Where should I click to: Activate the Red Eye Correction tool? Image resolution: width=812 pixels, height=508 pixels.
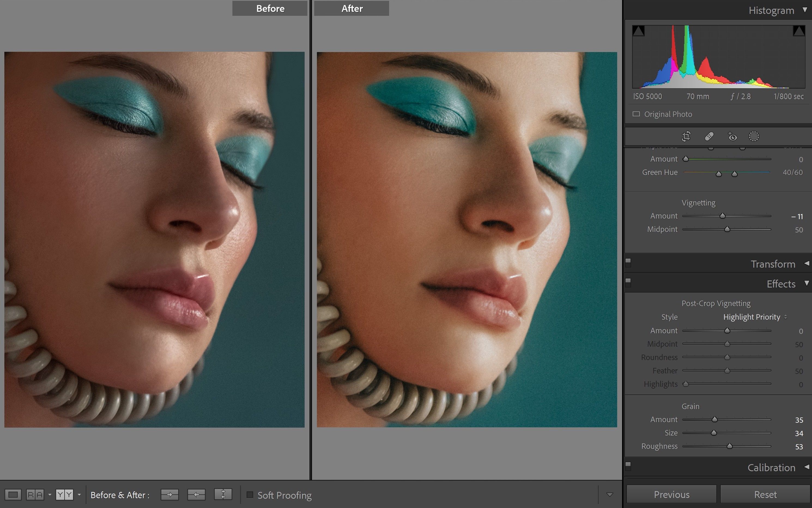point(732,137)
